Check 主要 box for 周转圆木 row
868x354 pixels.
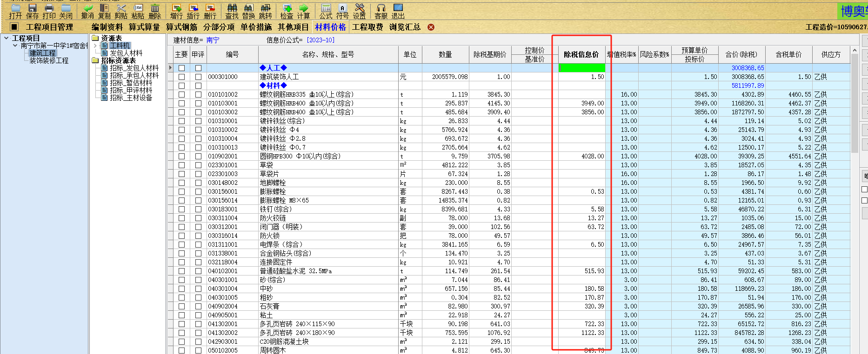(181, 350)
